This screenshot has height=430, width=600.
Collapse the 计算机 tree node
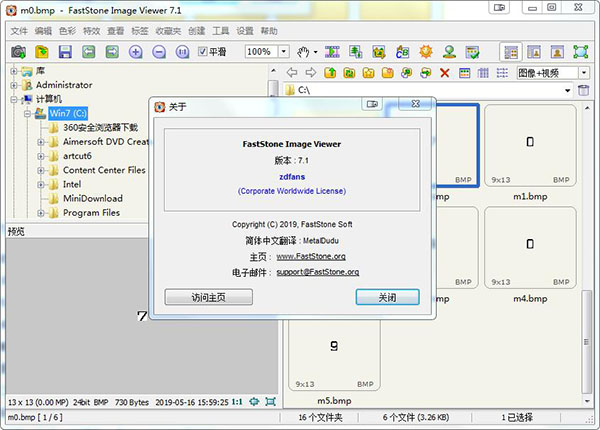(14, 99)
